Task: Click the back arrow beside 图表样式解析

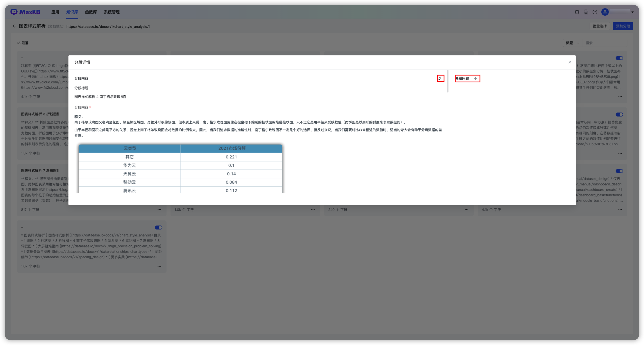Action: coord(14,26)
